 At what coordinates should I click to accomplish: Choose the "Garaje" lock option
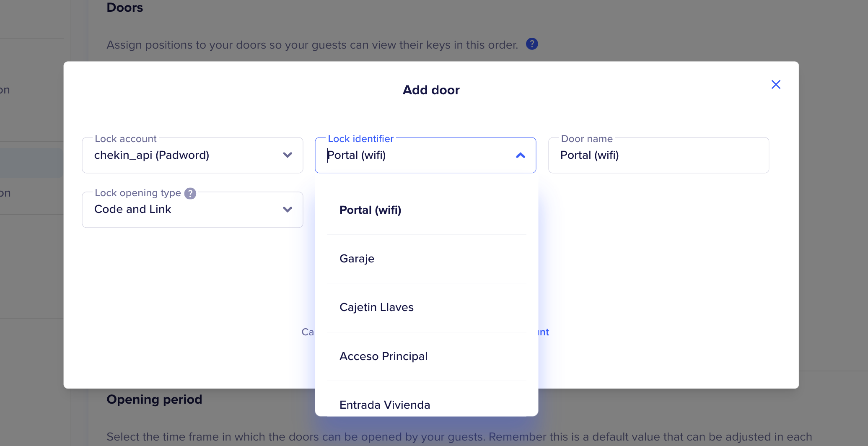coord(357,259)
